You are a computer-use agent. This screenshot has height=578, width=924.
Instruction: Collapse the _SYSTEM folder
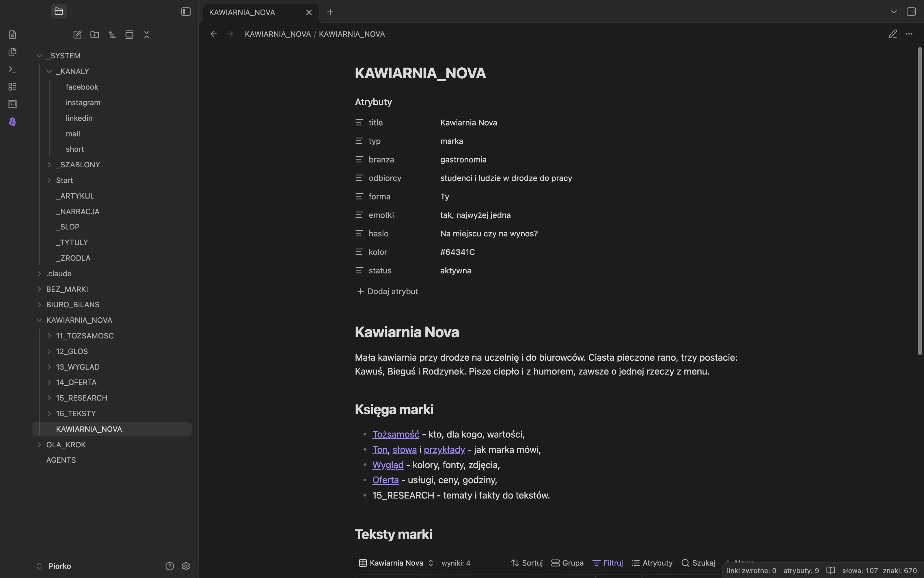pos(39,56)
